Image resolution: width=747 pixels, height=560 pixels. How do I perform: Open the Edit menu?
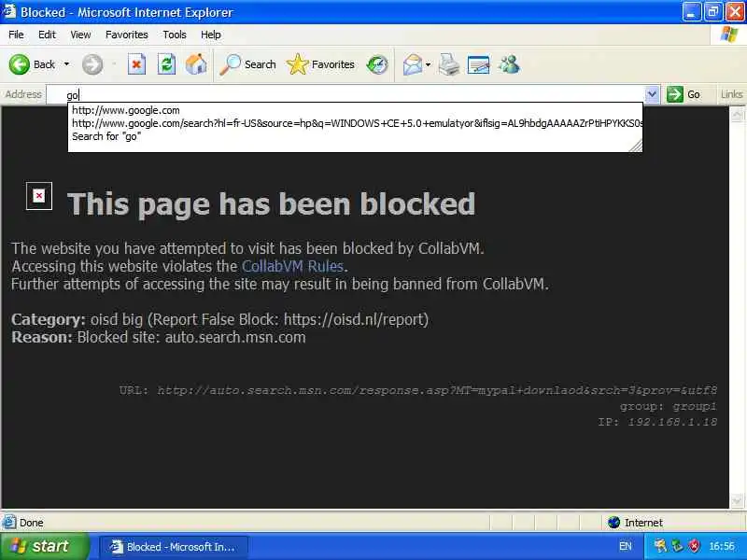click(47, 35)
